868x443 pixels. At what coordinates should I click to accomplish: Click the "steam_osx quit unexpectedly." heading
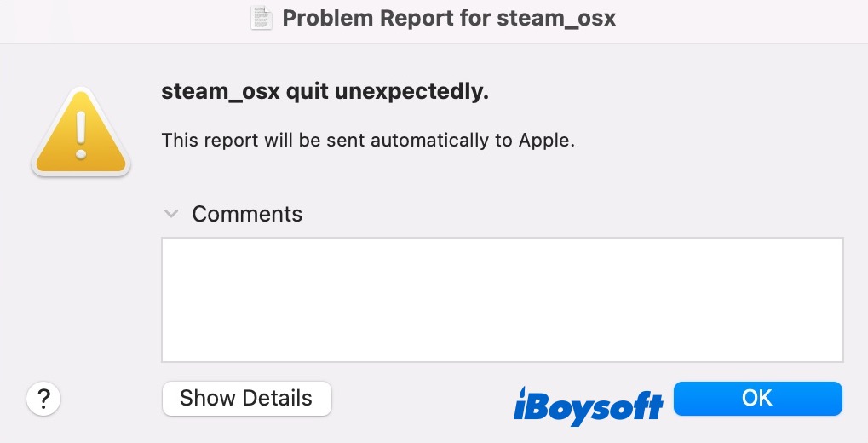(325, 92)
